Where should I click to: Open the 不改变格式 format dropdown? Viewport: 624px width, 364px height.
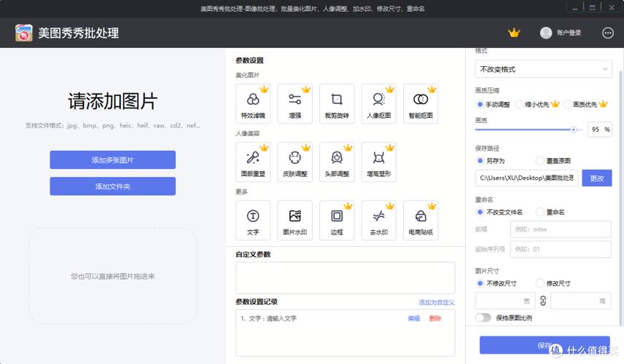coord(544,69)
